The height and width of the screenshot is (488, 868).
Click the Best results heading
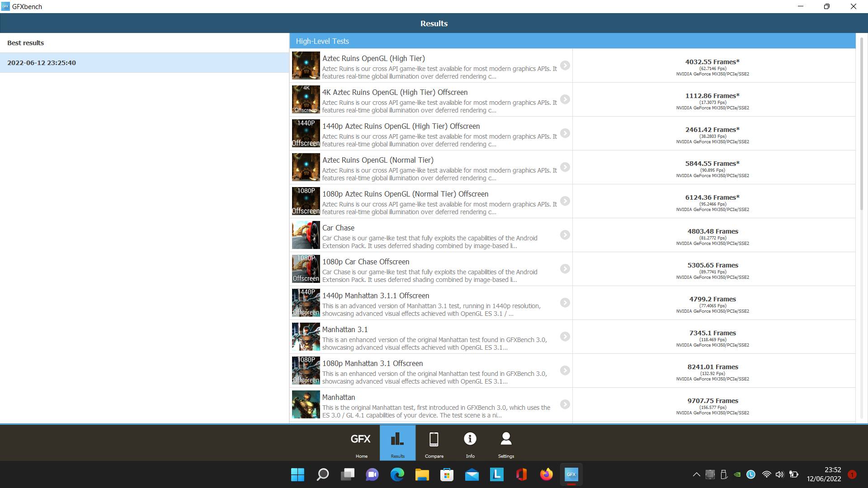(25, 43)
